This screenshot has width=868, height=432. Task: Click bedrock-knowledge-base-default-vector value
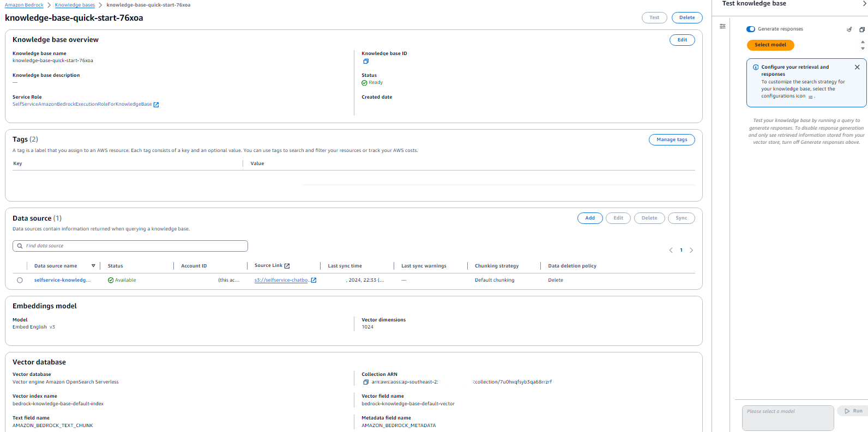click(x=408, y=404)
